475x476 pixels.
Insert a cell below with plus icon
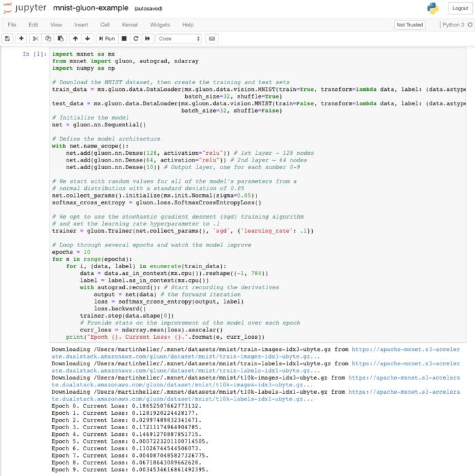tap(21, 39)
